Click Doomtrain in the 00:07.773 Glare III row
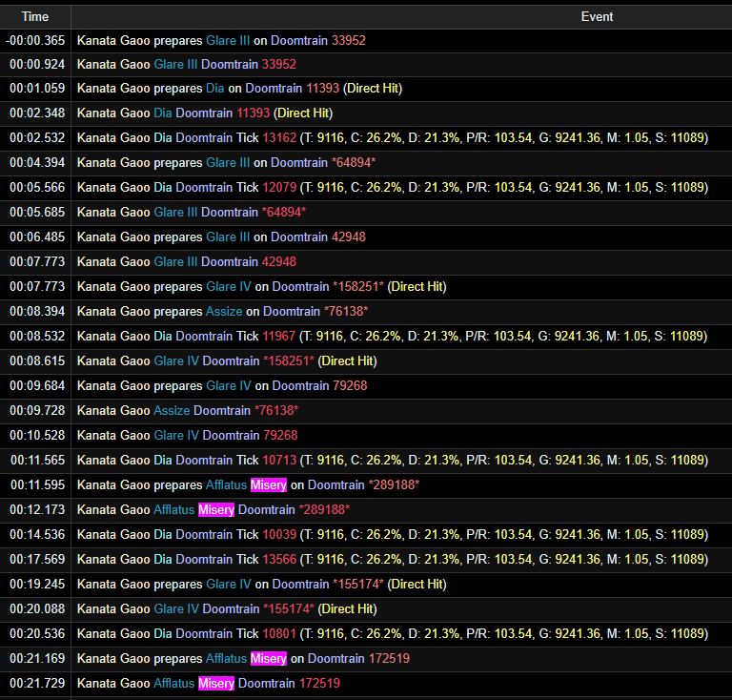 click(x=229, y=261)
